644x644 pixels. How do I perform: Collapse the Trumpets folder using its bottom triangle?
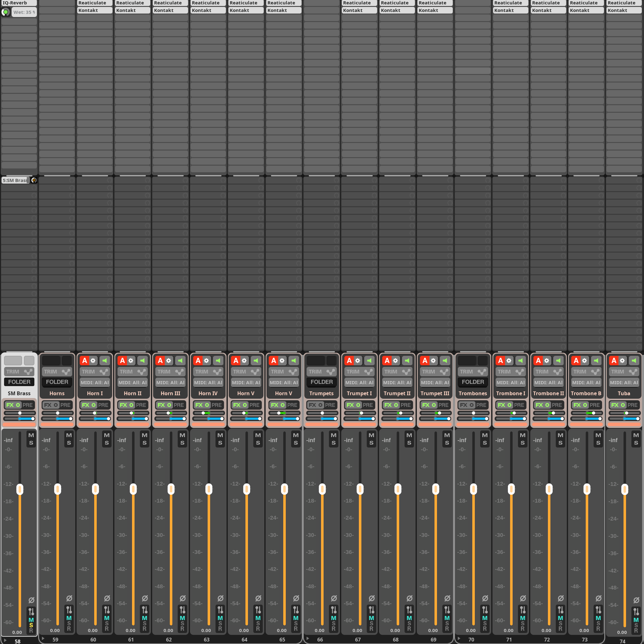[308, 639]
